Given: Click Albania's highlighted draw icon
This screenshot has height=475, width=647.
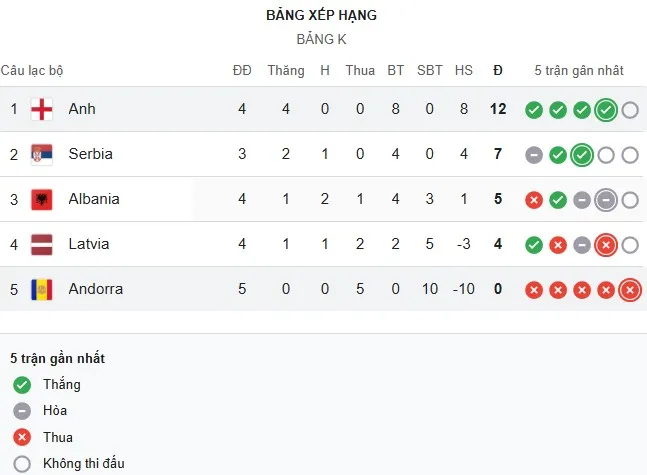Looking at the screenshot, I should coord(605,200).
